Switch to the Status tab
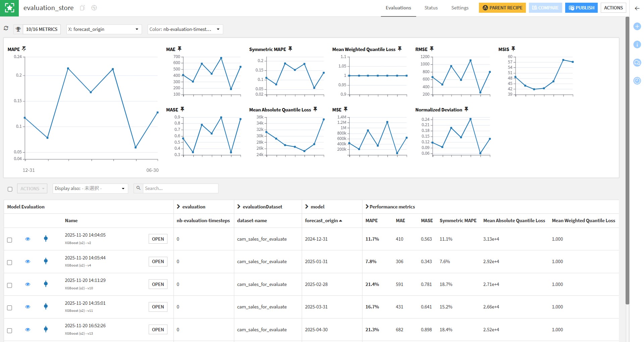 click(x=431, y=8)
